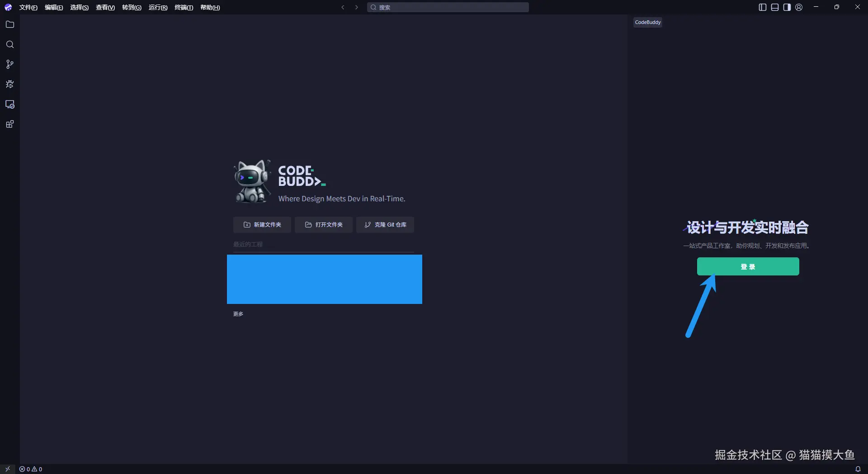Click the CodeBuddy app logo icon
Screen dimensions: 868x474
[x=8, y=7]
